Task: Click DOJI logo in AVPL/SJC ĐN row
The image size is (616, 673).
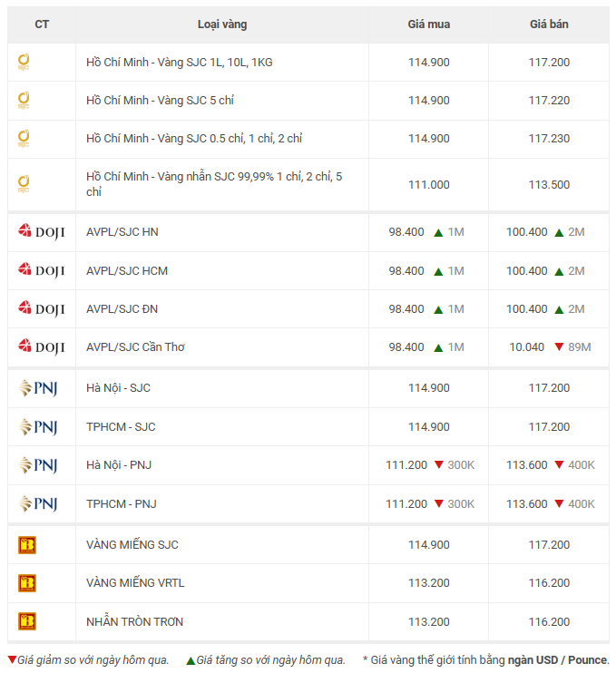Action: [41, 308]
